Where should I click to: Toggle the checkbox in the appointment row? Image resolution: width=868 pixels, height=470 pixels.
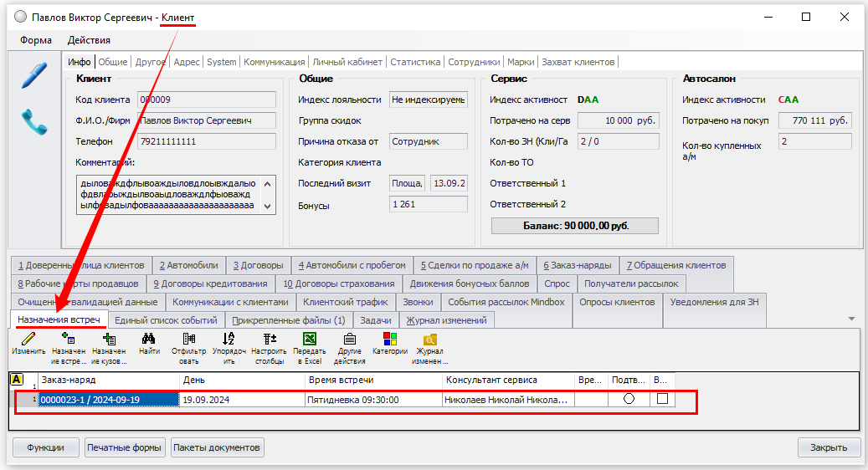coord(662,399)
